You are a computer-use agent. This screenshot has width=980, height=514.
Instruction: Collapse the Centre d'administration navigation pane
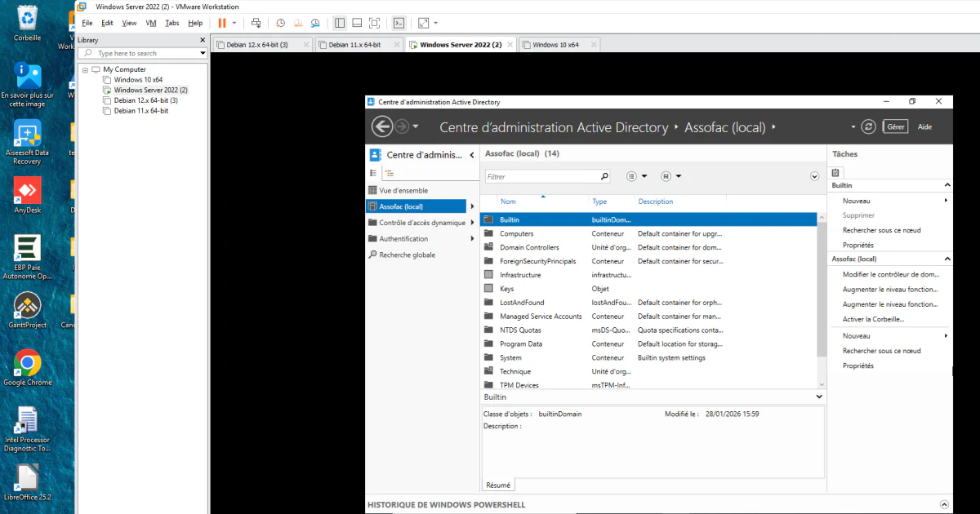472,155
